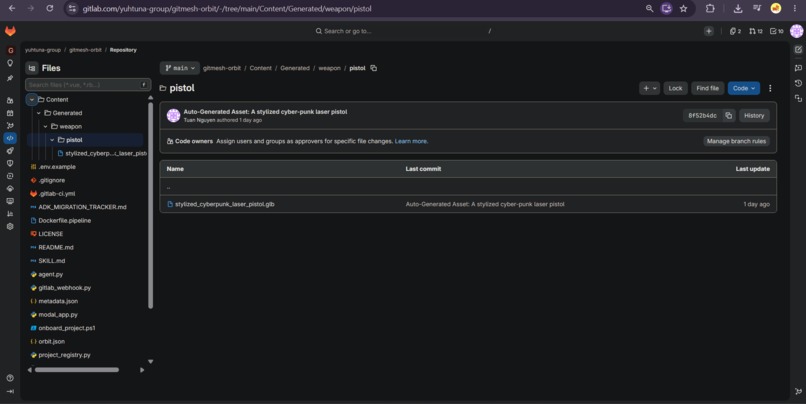Click the file tree horizontal scrollbar thumb
Image resolution: width=806 pixels, height=404 pixels.
[x=77, y=370]
